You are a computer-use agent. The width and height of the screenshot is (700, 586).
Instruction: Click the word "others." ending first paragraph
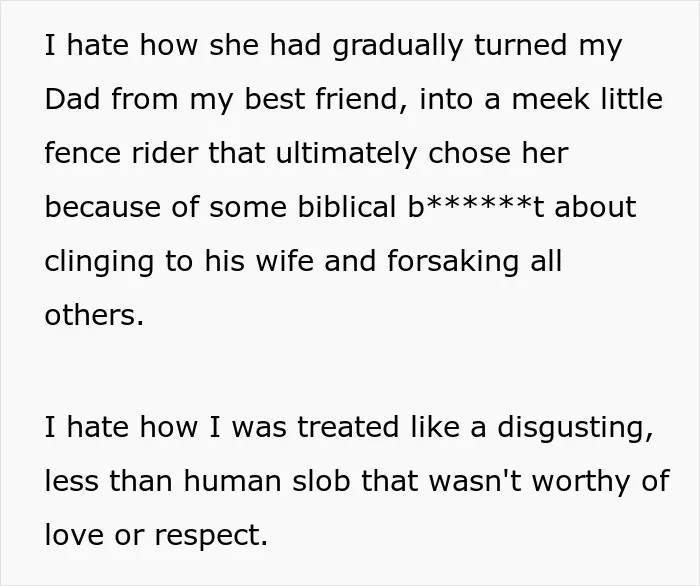[94, 315]
